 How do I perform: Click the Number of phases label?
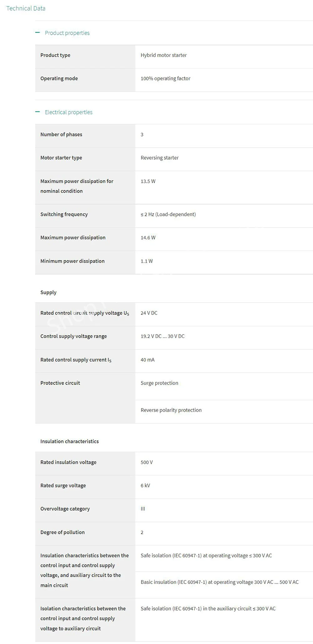[x=61, y=134]
